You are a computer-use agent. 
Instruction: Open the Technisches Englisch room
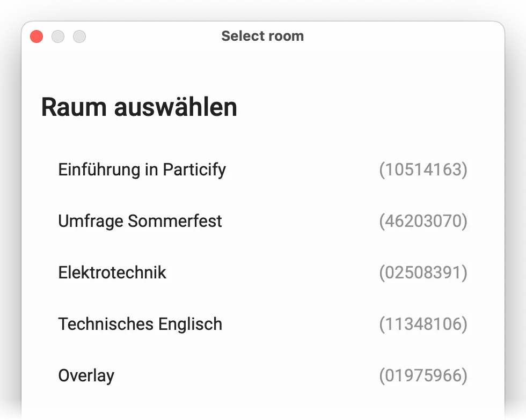point(140,325)
